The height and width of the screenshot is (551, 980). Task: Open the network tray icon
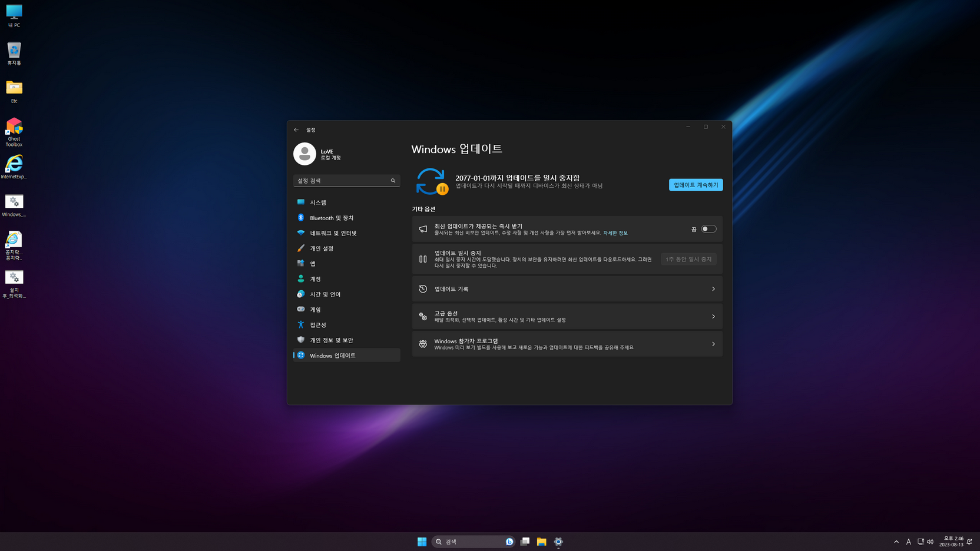point(921,542)
